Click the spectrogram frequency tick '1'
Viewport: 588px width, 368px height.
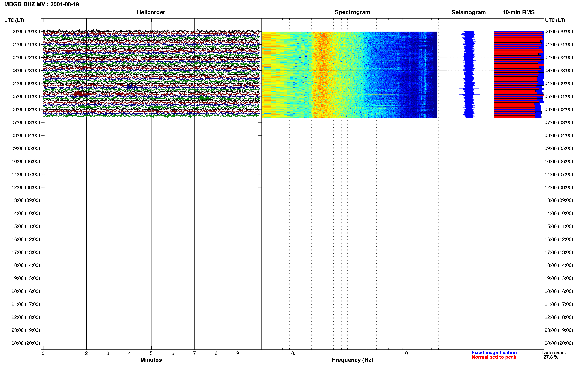(350, 353)
